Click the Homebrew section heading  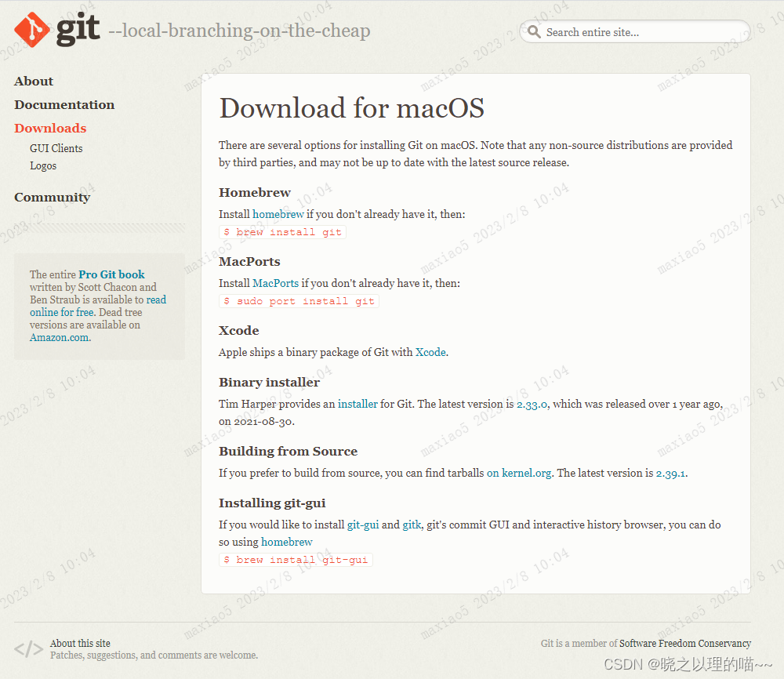[x=255, y=193]
